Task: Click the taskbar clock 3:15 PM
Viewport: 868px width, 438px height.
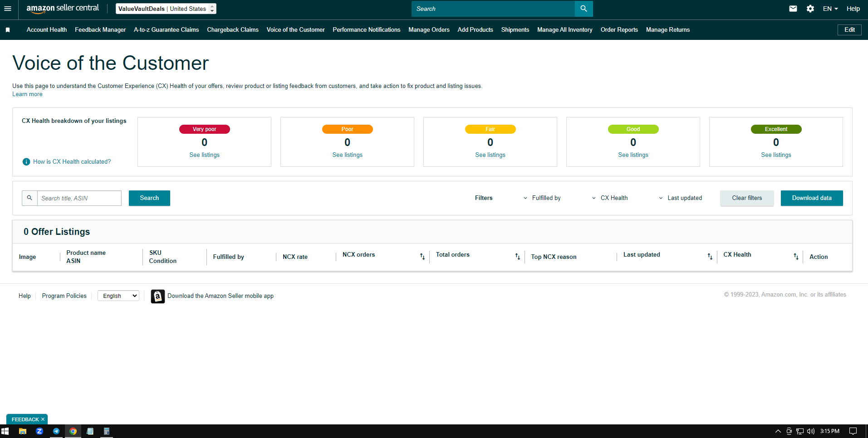Action: 829,431
